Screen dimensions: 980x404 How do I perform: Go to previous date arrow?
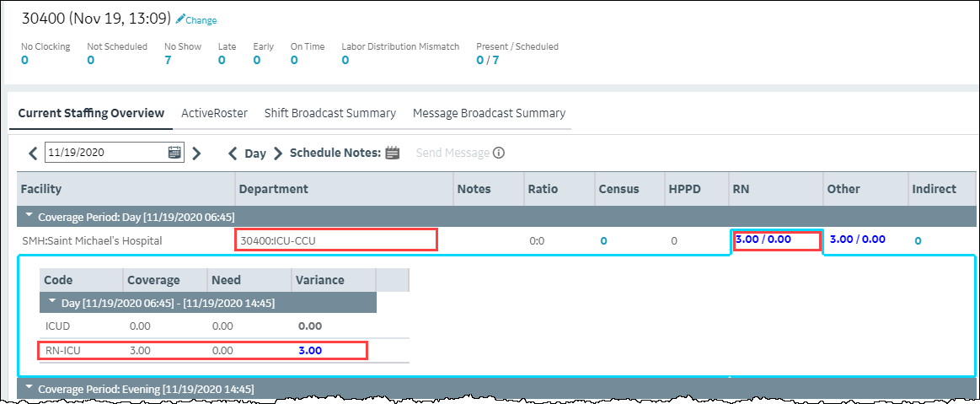[x=33, y=153]
